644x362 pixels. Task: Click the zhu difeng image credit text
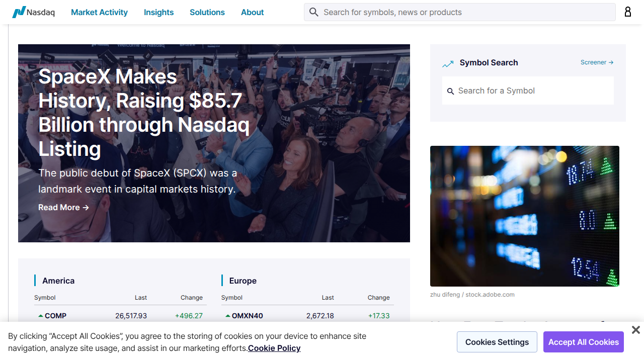(472, 295)
